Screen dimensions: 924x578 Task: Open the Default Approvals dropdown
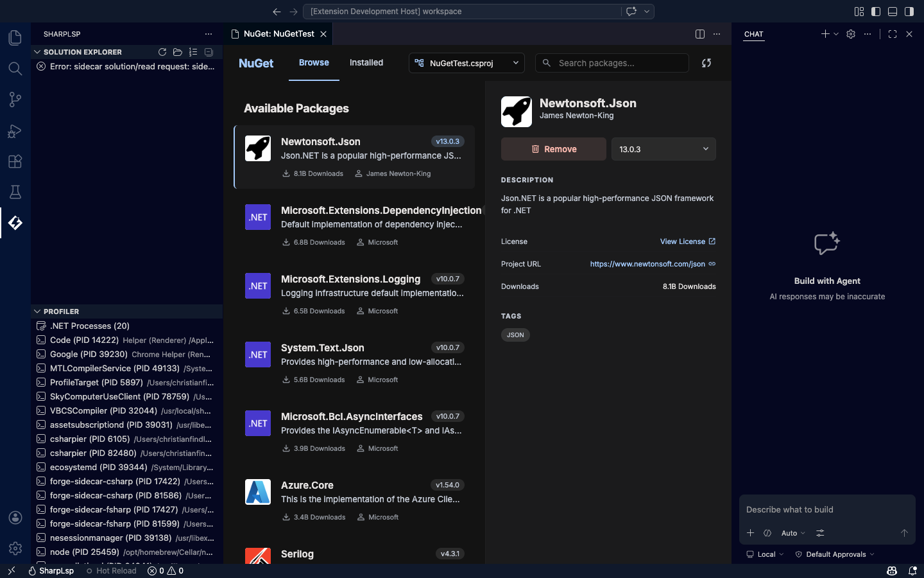coord(835,554)
